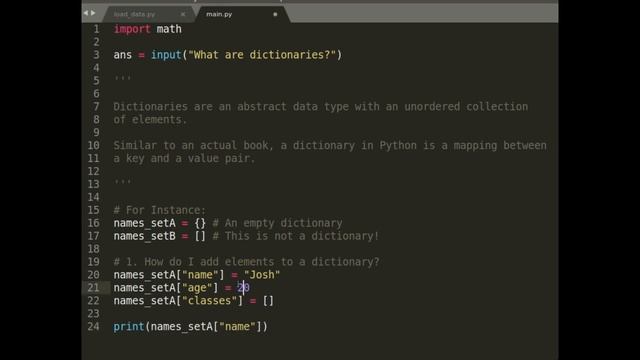Click line number 24 in the gutter
Viewport: 640px width, 360px height.
click(93, 327)
